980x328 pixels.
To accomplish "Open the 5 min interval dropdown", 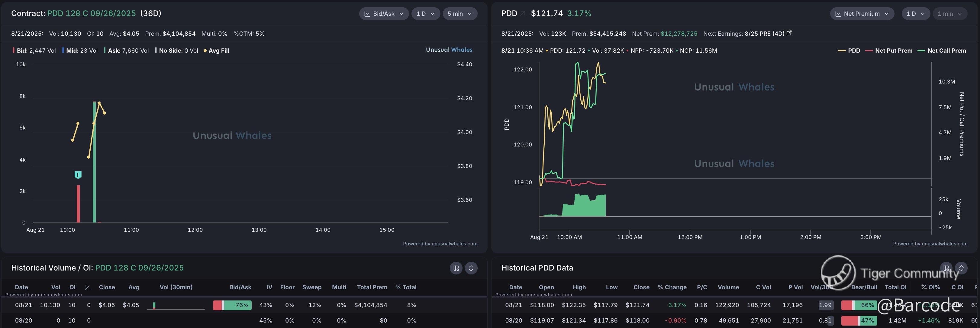I will click(459, 14).
